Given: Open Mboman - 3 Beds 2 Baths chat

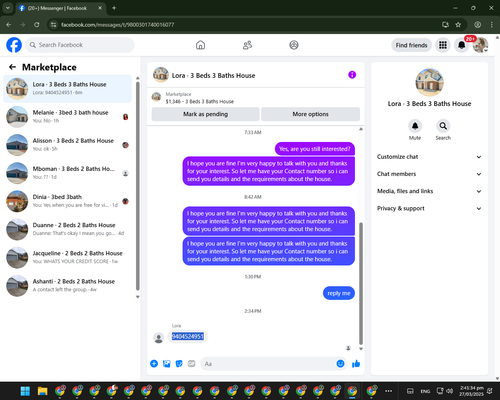Looking at the screenshot, I should (x=68, y=173).
